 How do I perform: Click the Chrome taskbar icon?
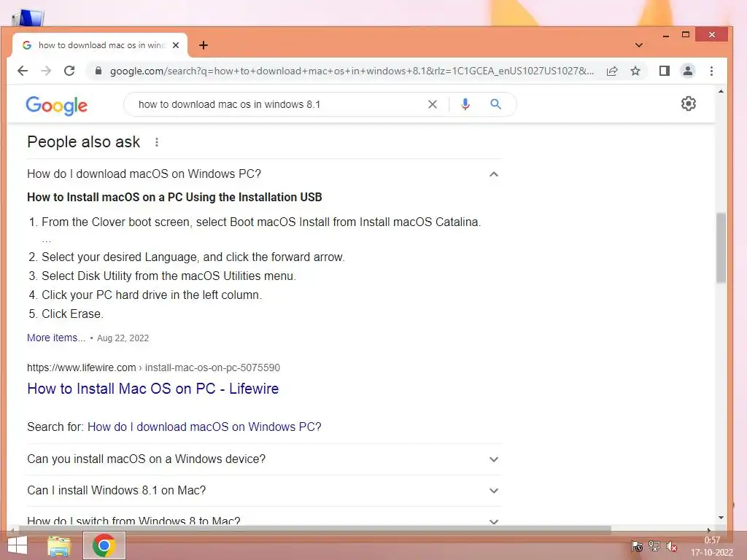[x=104, y=545]
